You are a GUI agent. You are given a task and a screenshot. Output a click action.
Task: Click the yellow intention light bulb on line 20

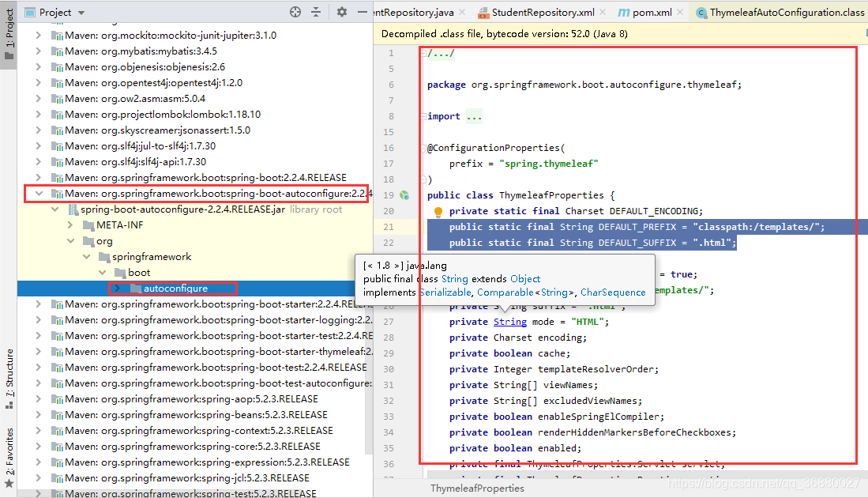(438, 211)
